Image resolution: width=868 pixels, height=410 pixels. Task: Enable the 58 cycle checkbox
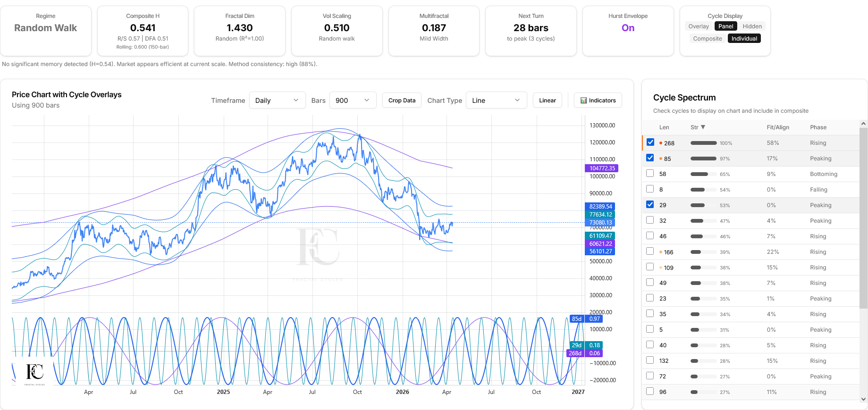tap(650, 174)
